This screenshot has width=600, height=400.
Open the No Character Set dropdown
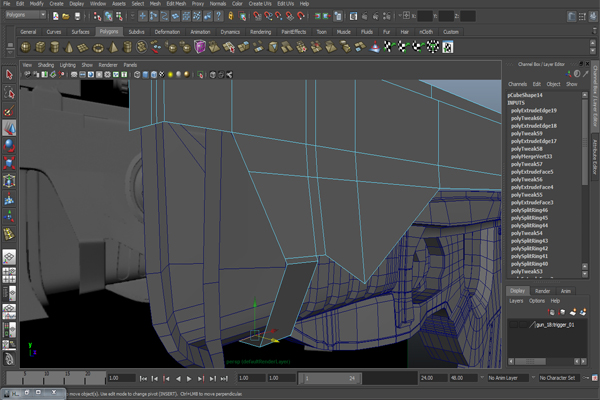pyautogui.click(x=559, y=378)
